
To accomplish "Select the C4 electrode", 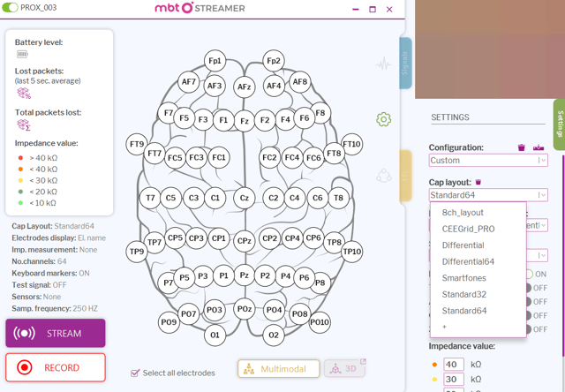I will coord(294,198).
